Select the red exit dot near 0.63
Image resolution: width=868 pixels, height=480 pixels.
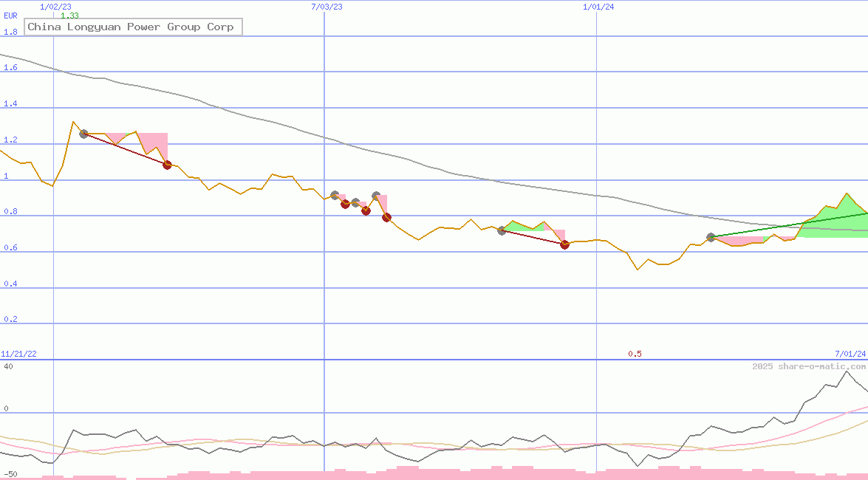click(564, 244)
